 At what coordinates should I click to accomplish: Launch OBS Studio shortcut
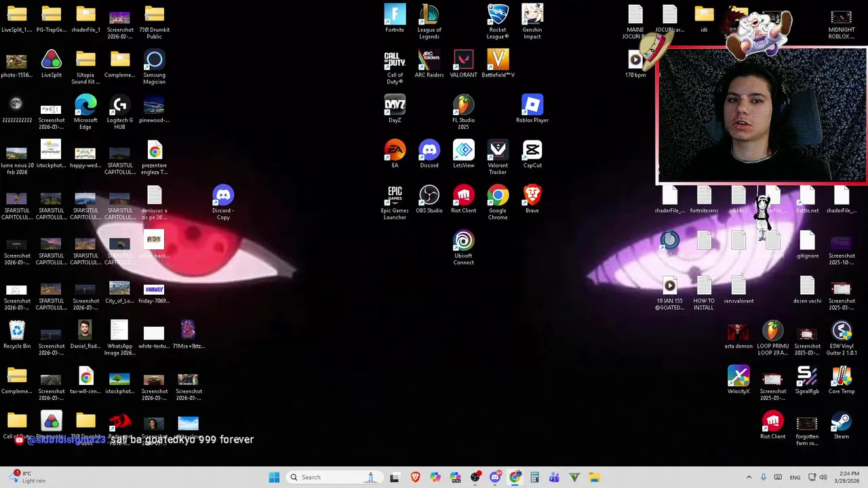(x=429, y=199)
